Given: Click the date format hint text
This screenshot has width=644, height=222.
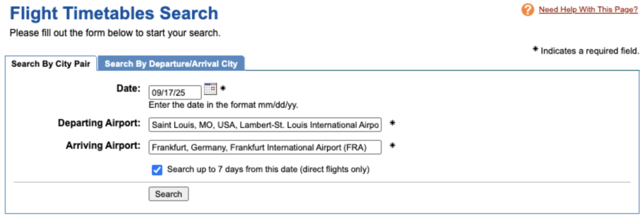Looking at the screenshot, I should pos(223,105).
